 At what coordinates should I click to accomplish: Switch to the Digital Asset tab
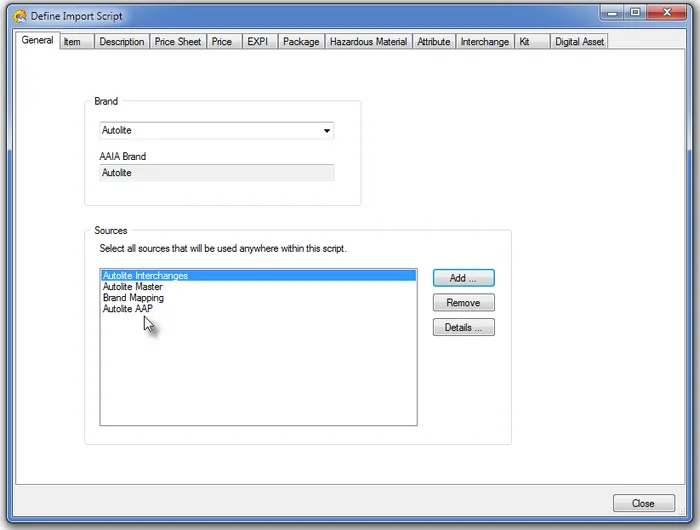[579, 42]
